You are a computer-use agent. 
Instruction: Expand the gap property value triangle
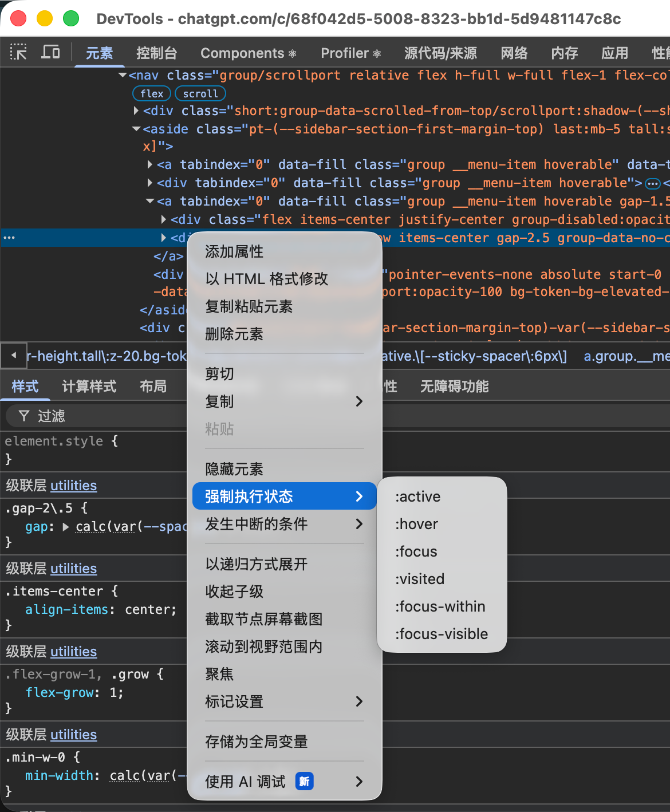pyautogui.click(x=66, y=527)
